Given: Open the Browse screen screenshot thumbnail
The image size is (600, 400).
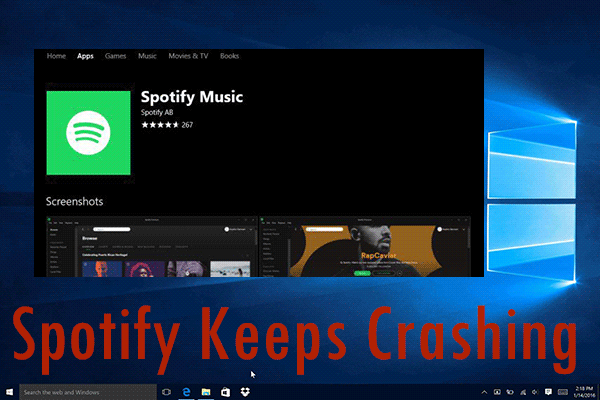Looking at the screenshot, I should 152,247.
